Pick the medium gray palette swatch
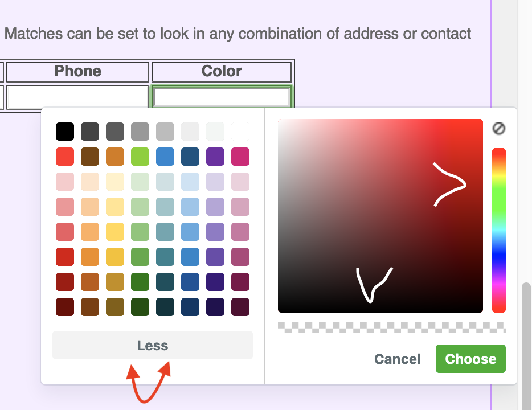The width and height of the screenshot is (532, 410). 140,132
